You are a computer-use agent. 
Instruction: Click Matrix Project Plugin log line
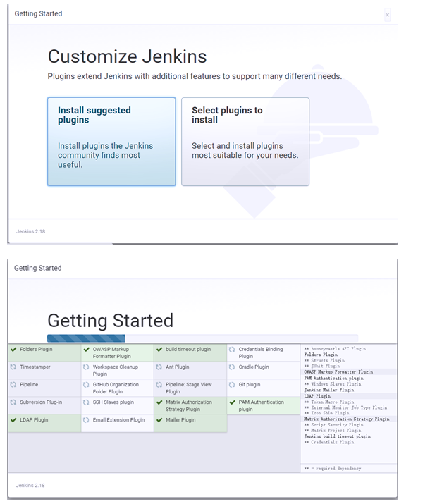coord(333,431)
